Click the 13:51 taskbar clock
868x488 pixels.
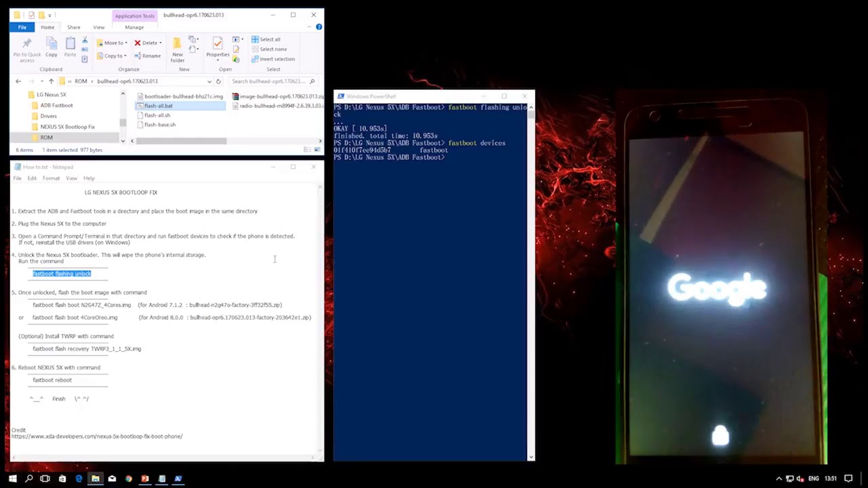pos(831,479)
